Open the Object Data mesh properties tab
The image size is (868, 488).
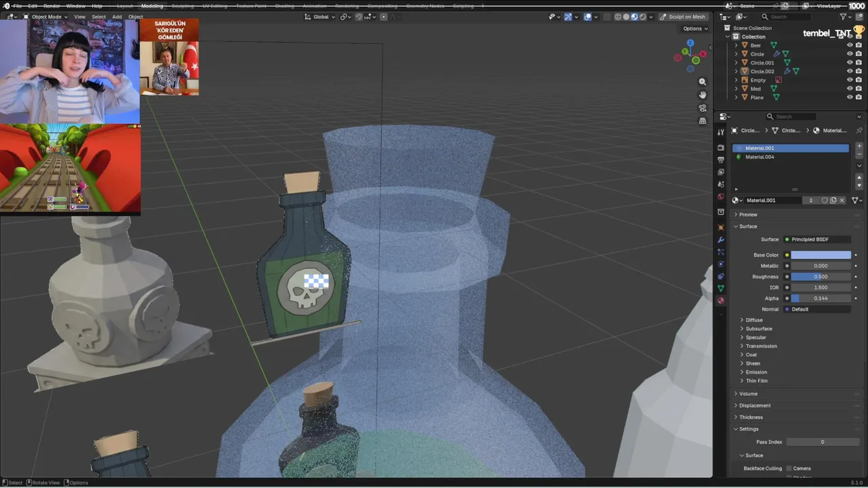pos(721,288)
